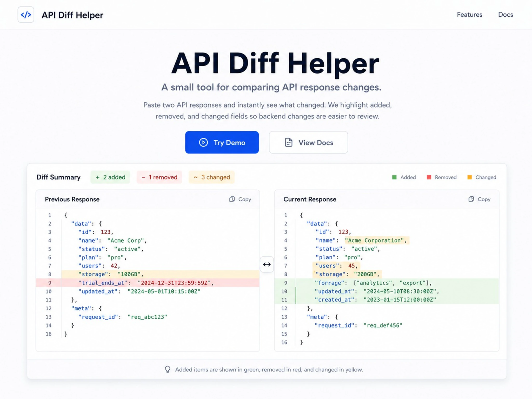Open the View Docs button

(308, 142)
